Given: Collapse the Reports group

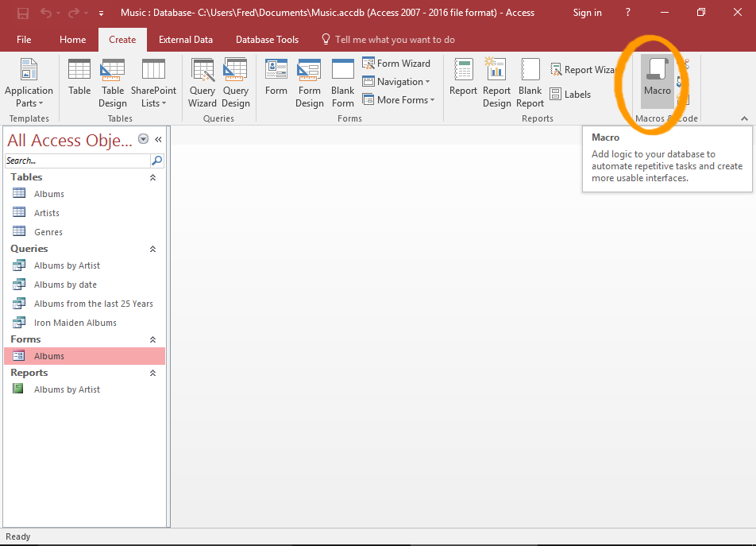Looking at the screenshot, I should tap(152, 373).
